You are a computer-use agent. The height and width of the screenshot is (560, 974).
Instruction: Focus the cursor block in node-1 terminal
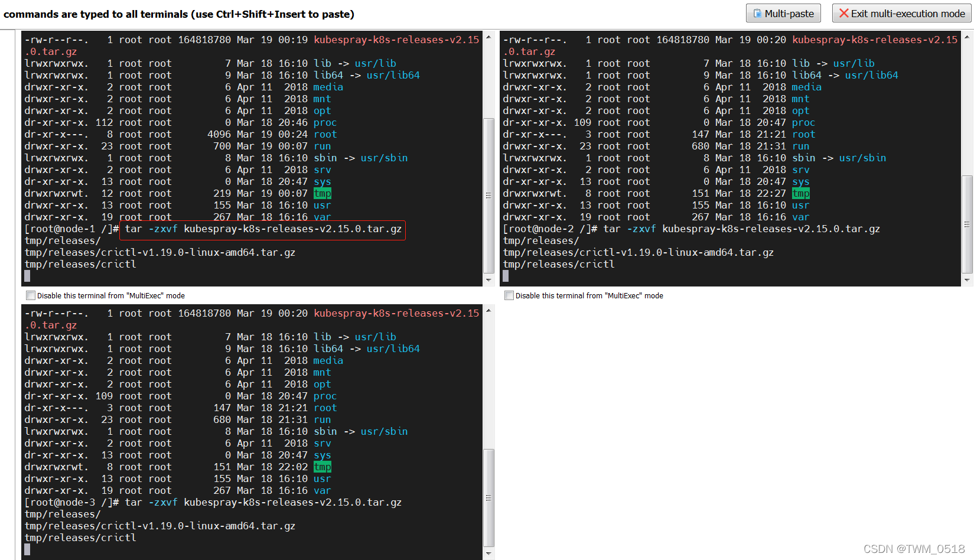[x=27, y=276]
